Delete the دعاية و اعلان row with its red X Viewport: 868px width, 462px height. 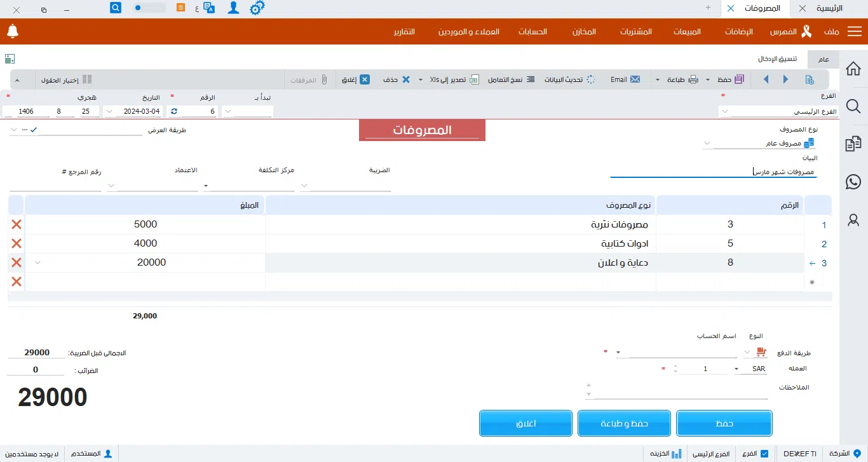16,262
